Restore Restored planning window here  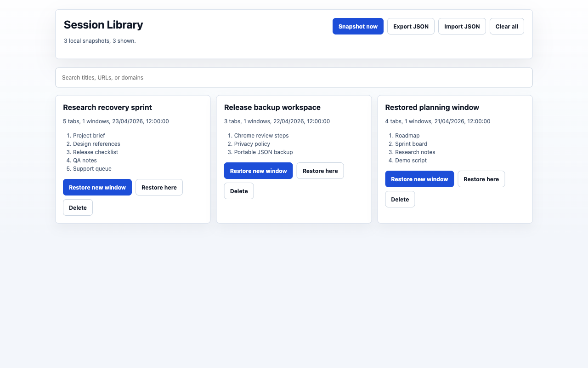click(x=481, y=179)
